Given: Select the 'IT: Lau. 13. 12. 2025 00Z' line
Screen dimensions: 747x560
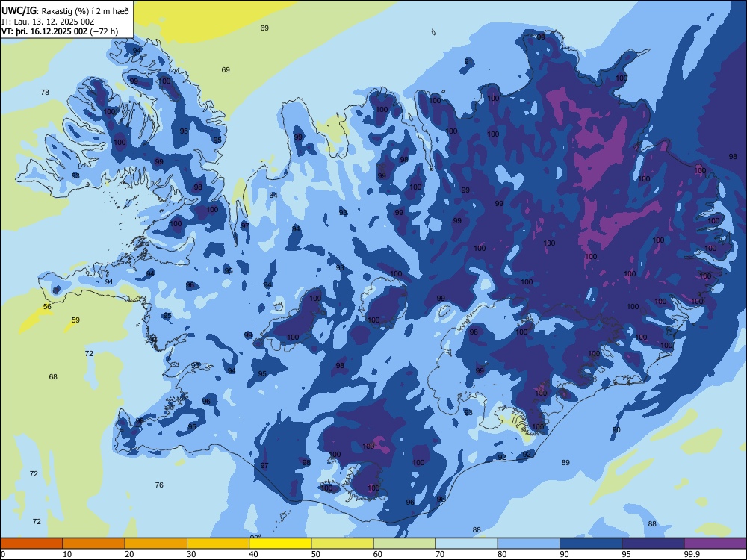Looking at the screenshot, I should pos(48,22).
